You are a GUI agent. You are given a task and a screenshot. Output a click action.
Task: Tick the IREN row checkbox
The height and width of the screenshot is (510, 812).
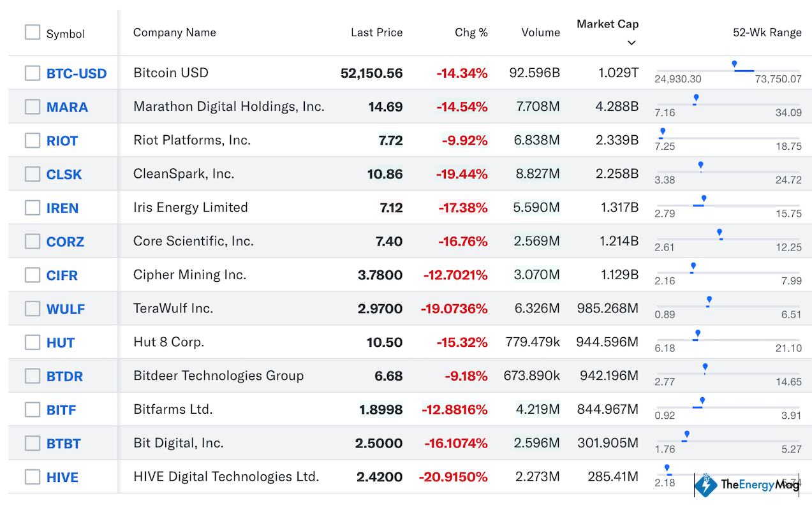point(33,207)
